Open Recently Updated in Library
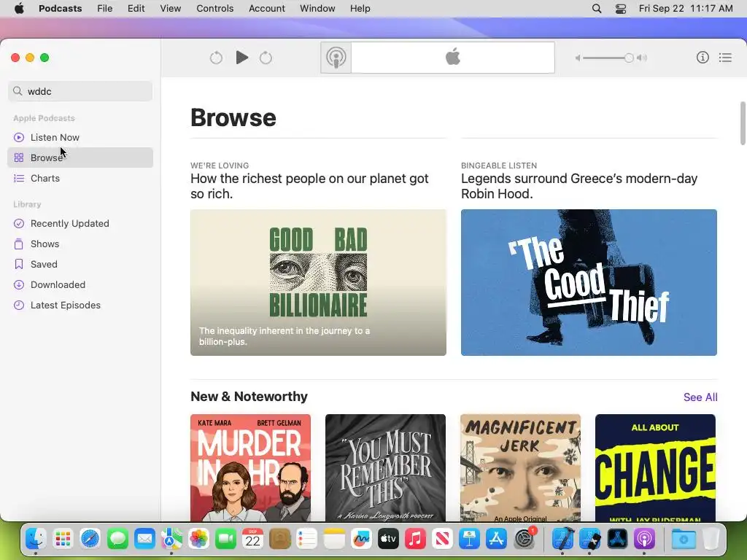747x560 pixels. [x=80, y=223]
